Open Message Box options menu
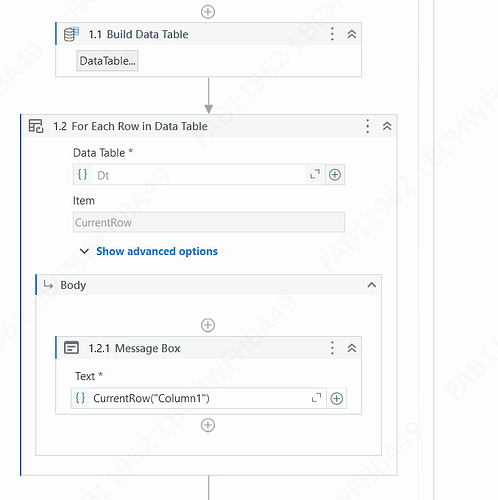The height and width of the screenshot is (500, 498). pos(332,348)
